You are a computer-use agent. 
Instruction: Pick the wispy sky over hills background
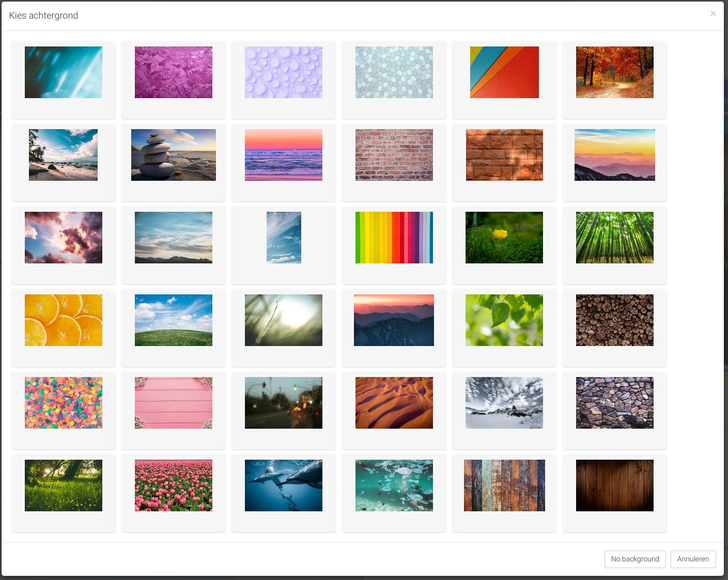tap(174, 238)
